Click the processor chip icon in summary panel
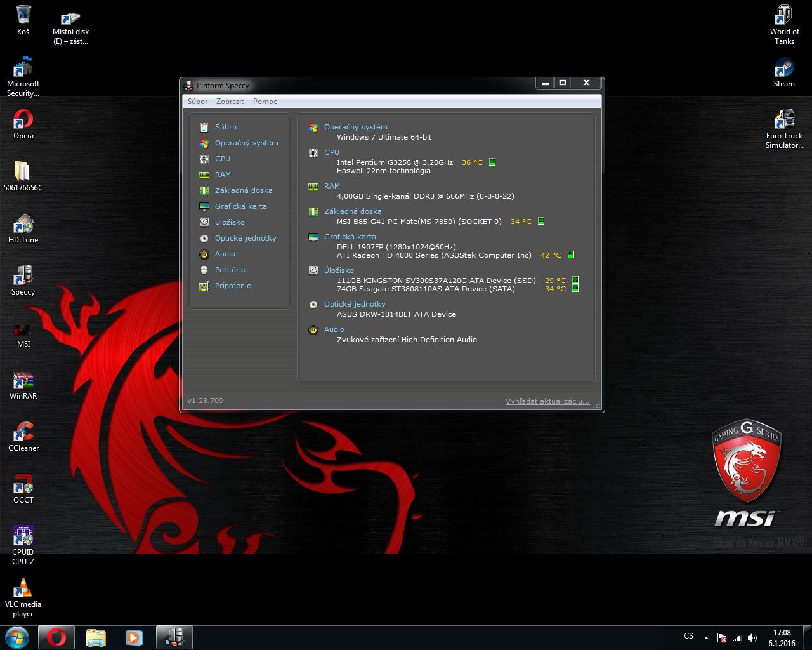This screenshot has height=650, width=812. tap(313, 153)
